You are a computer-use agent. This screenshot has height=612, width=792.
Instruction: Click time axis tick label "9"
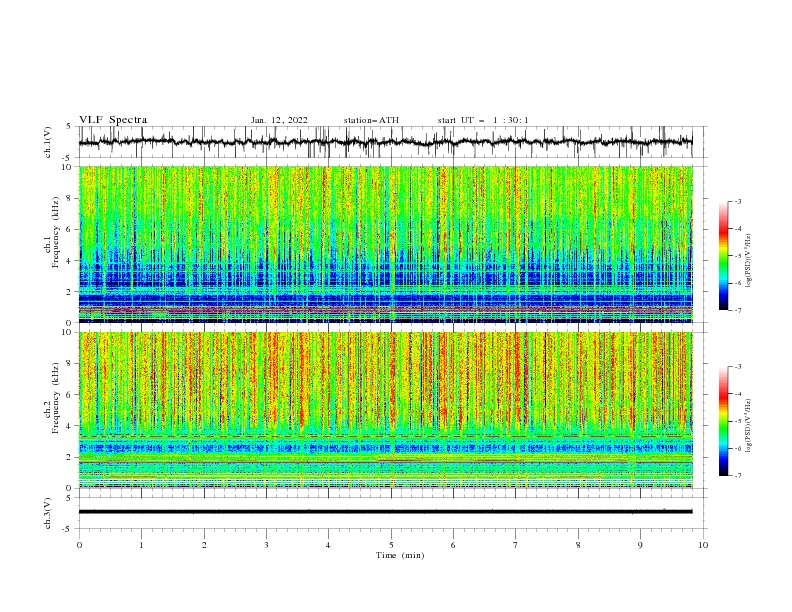tap(640, 545)
